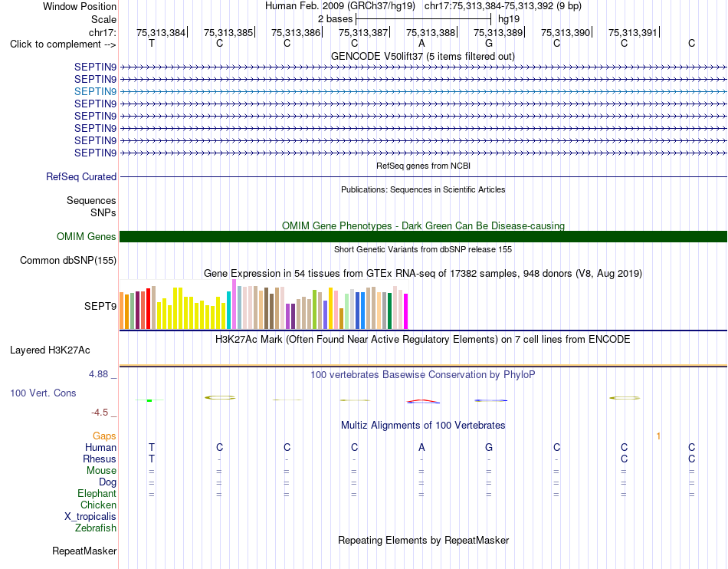Image resolution: width=728 pixels, height=569 pixels.
Task: Click the olive PhyloP oval under 75,313,385
Action: click(220, 397)
